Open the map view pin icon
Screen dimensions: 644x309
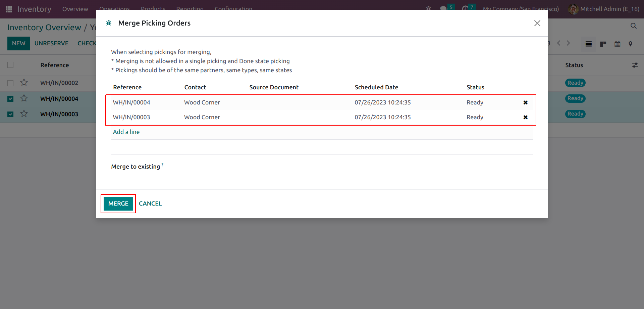pyautogui.click(x=631, y=44)
